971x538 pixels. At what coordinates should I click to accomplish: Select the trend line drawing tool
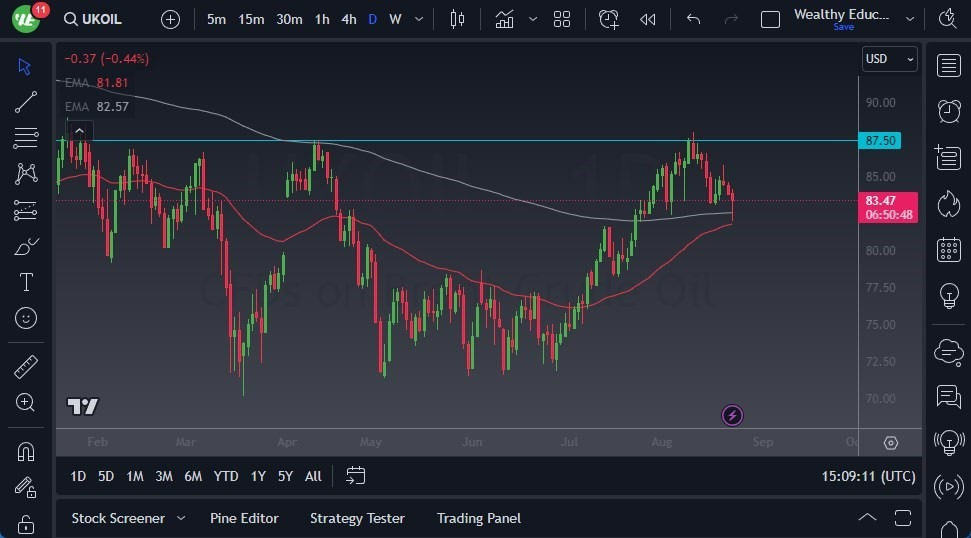coord(26,102)
